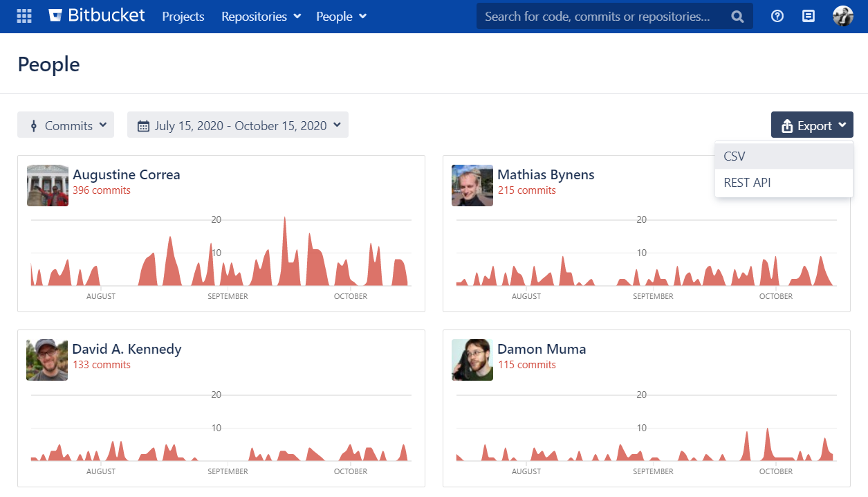Open the notifications feed icon
Image resolution: width=868 pixels, height=497 pixels.
808,15
